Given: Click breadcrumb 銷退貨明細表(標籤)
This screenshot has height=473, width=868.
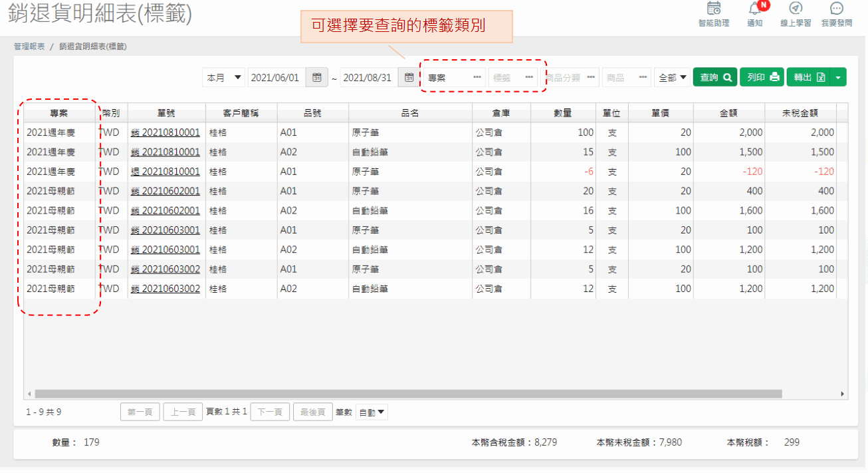Looking at the screenshot, I should 92,47.
